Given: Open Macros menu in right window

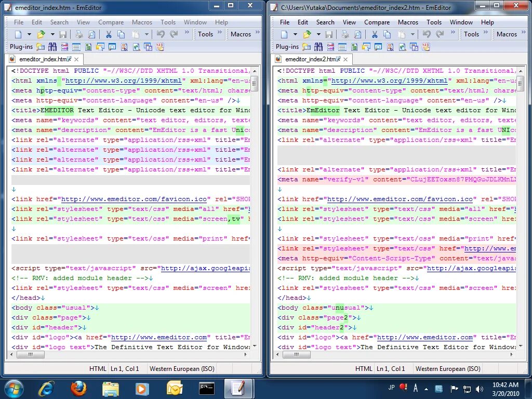Looking at the screenshot, I should [x=408, y=22].
